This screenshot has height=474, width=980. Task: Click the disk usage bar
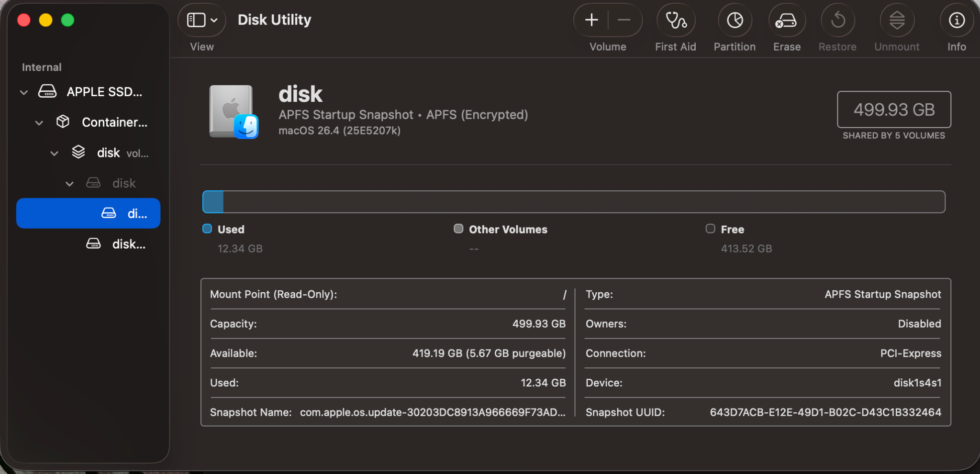[x=573, y=202]
